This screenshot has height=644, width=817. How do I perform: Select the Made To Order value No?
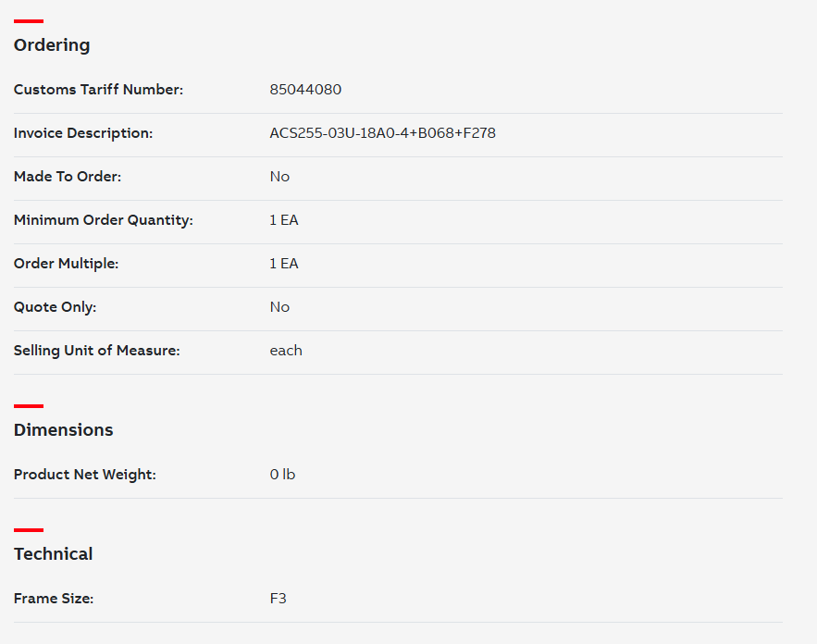click(x=279, y=177)
